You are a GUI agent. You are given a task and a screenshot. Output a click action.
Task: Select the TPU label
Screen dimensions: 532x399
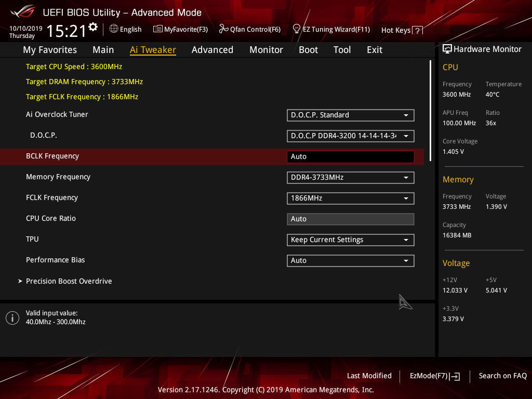tap(32, 239)
